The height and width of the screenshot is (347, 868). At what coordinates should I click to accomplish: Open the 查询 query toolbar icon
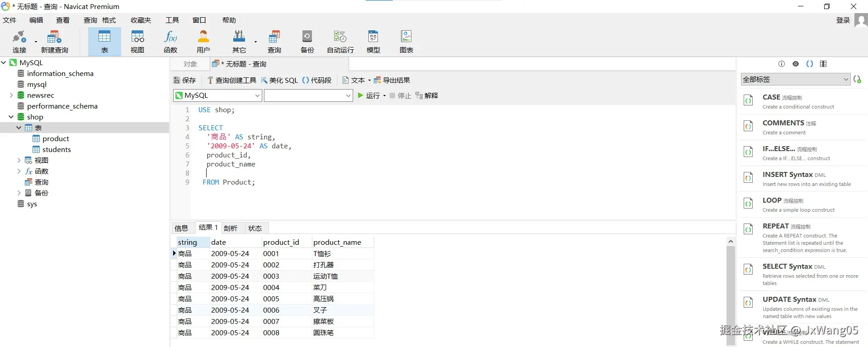pyautogui.click(x=274, y=41)
